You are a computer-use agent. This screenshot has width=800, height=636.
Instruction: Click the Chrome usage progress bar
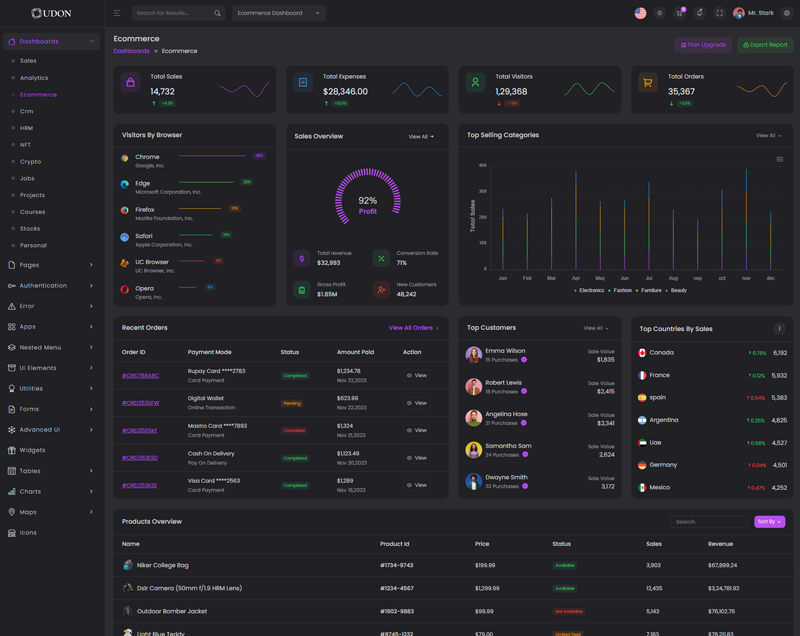[x=212, y=156]
